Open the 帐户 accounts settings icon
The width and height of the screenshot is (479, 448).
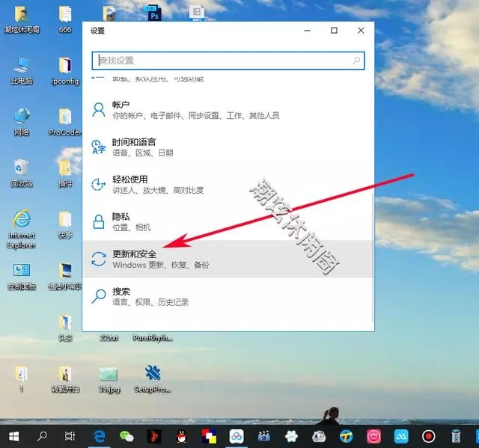point(99,110)
